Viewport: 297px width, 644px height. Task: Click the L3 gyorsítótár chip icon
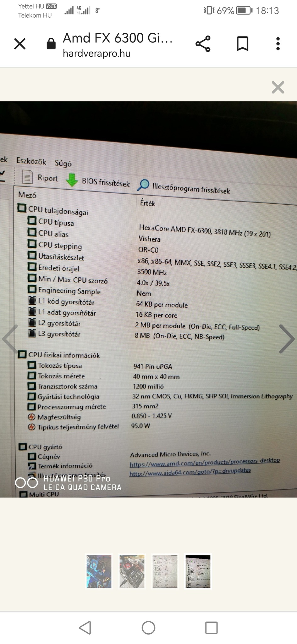click(32, 333)
